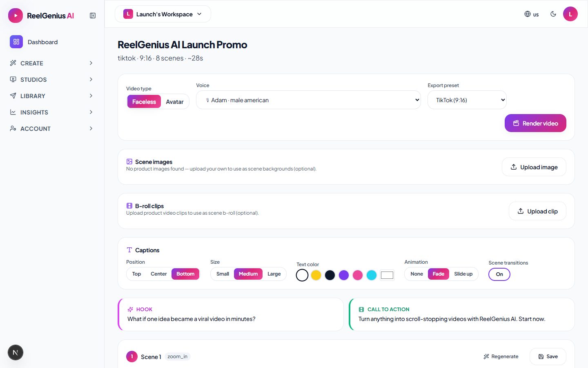
Task: Open the Voice dropdown showing Adam
Action: click(308, 100)
